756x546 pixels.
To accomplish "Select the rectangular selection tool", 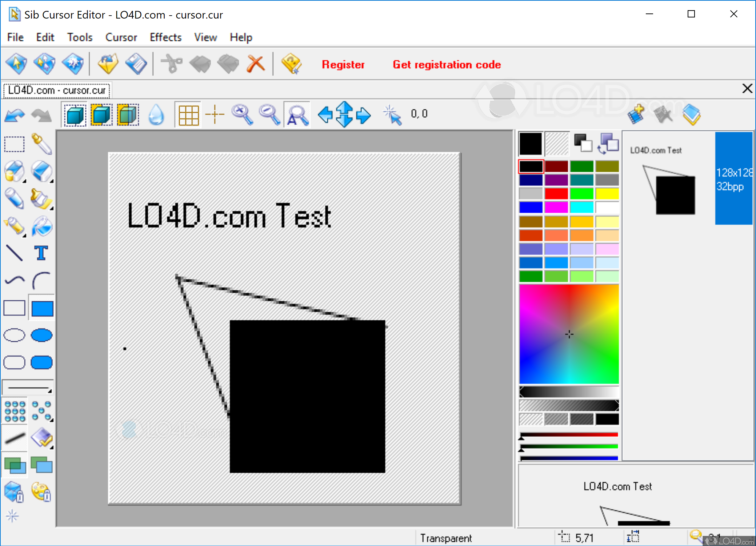I will tap(15, 144).
